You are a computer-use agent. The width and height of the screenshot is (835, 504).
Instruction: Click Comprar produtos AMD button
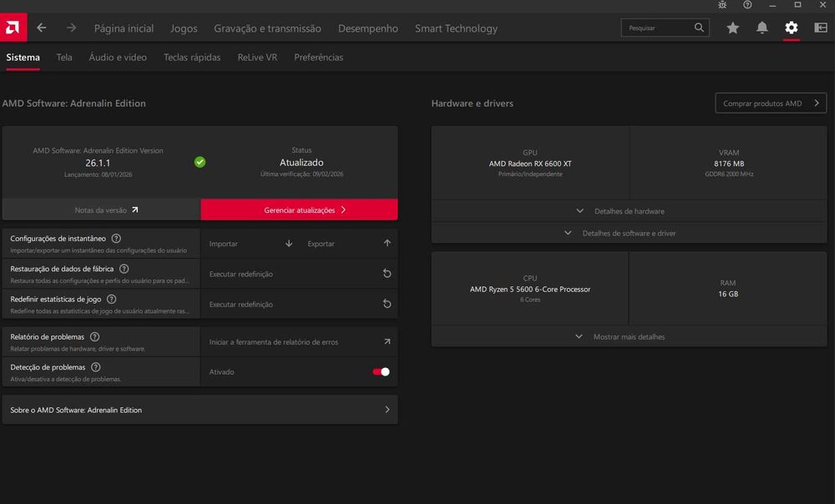771,103
